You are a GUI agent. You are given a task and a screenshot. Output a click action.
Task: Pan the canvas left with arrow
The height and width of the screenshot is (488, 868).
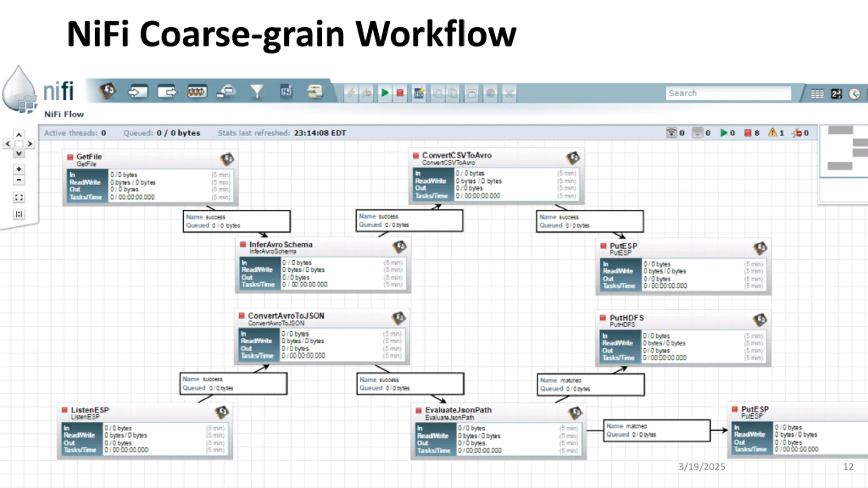pyautogui.click(x=8, y=144)
